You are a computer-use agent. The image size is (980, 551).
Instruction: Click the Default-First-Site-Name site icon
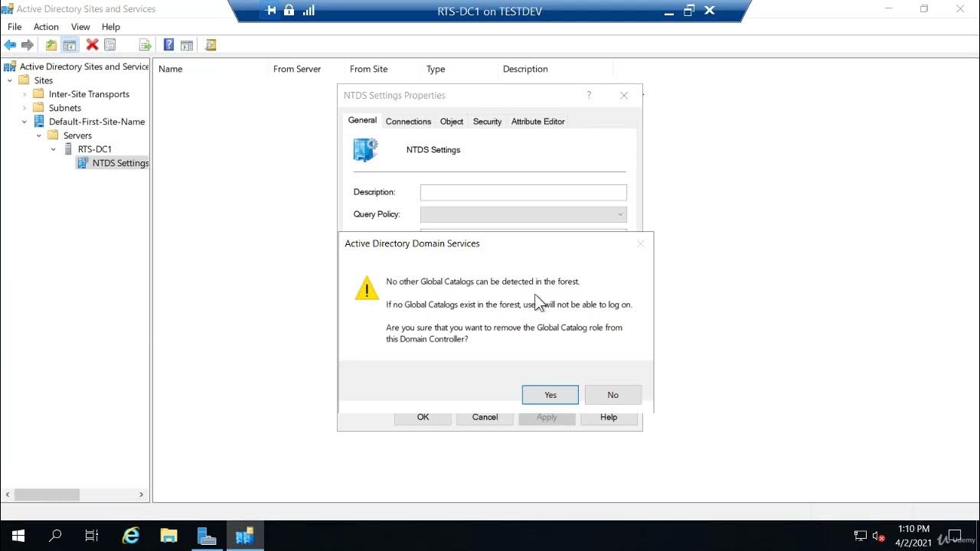(x=38, y=122)
